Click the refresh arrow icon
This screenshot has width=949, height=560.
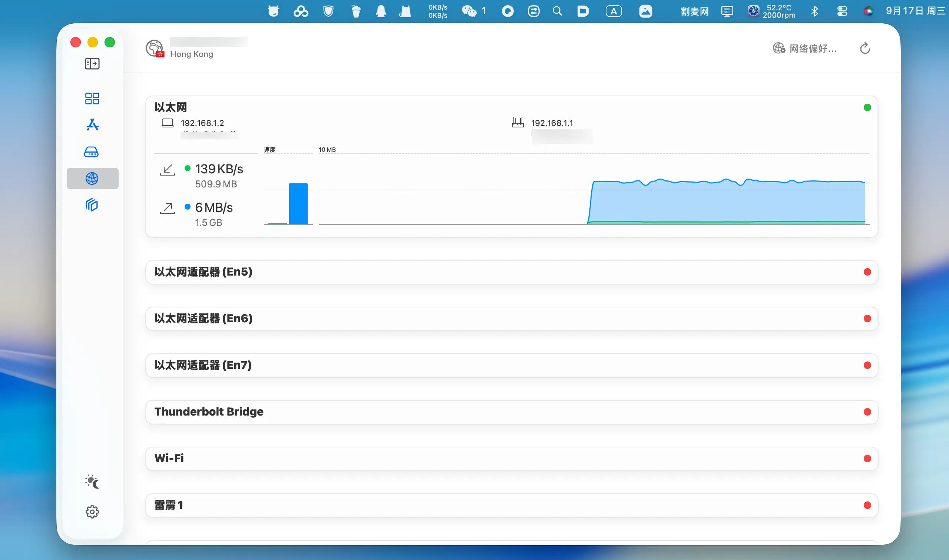coord(865,48)
